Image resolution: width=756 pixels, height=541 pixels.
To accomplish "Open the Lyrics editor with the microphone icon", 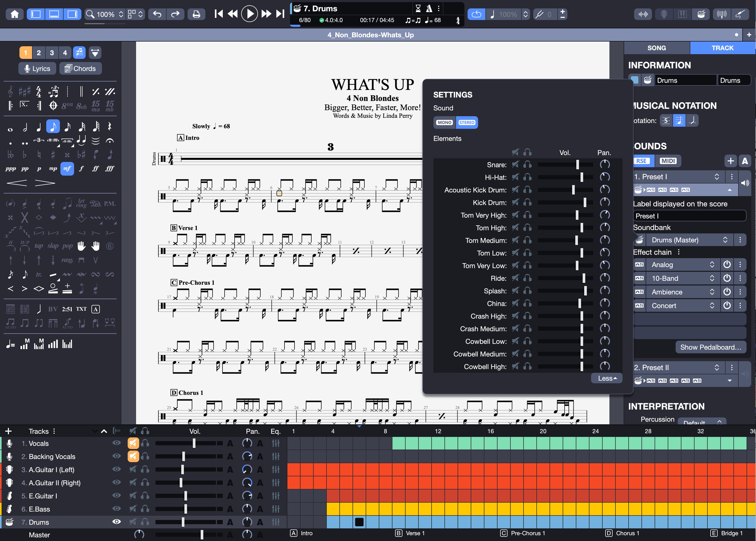I will tap(37, 69).
